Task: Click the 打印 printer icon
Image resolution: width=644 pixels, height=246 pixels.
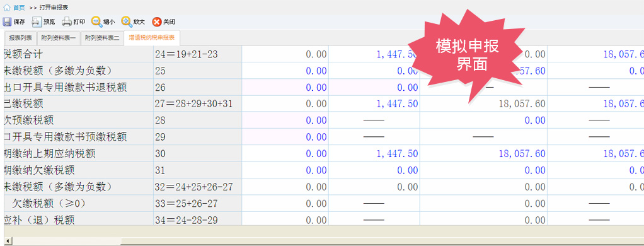Action: coord(67,22)
